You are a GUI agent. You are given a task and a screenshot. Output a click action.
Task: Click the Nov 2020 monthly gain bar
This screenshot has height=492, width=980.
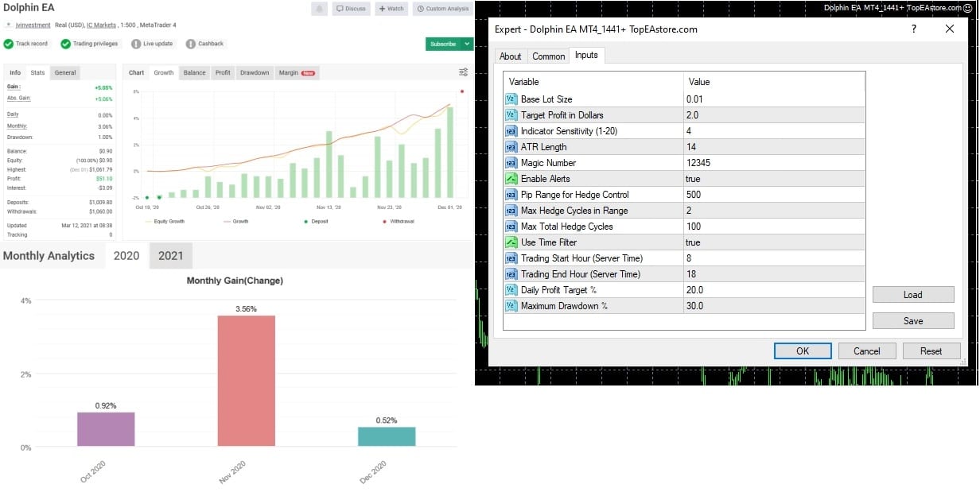click(x=247, y=381)
